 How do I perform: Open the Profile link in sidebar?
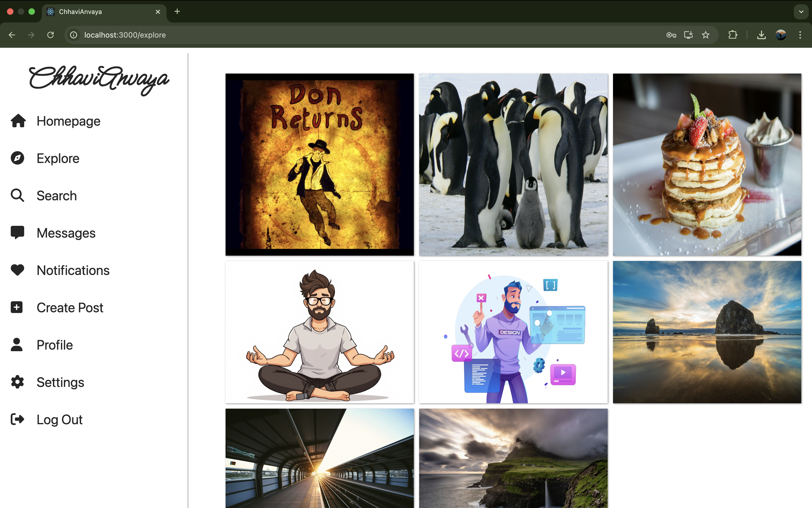55,345
